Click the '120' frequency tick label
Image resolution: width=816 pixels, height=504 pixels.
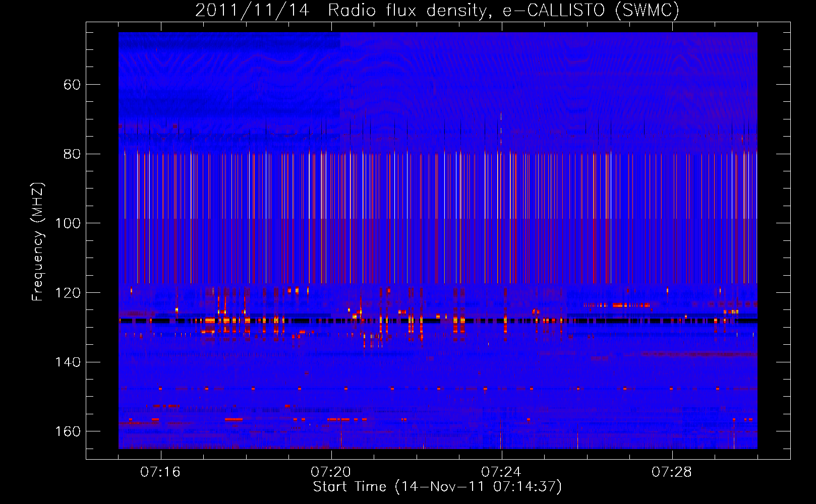point(68,293)
